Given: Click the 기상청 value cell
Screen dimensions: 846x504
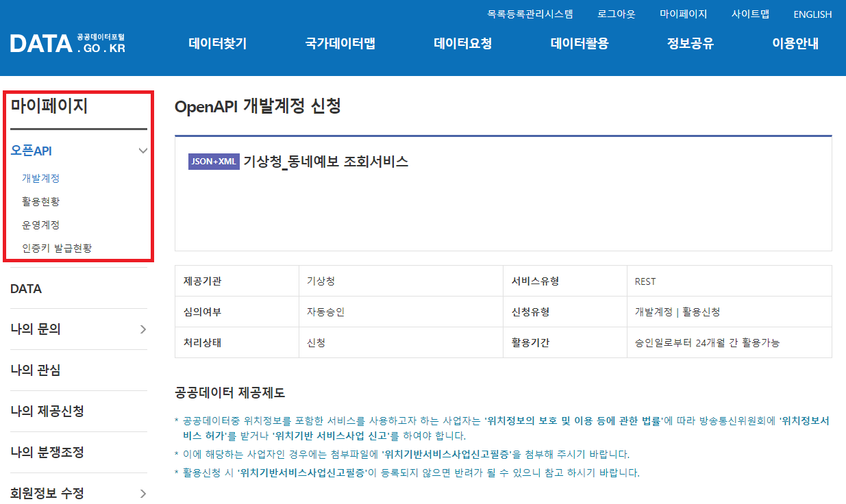Looking at the screenshot, I should pos(401,281).
